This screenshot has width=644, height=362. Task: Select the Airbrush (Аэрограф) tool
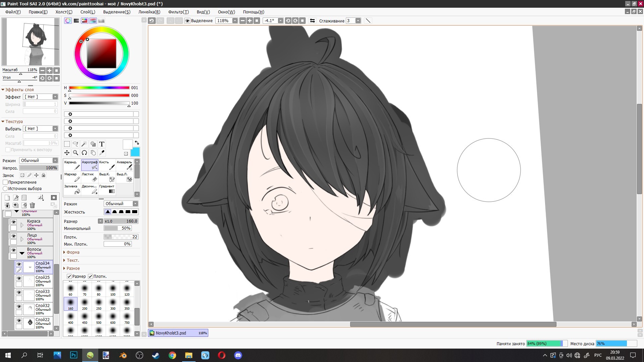[90, 165]
